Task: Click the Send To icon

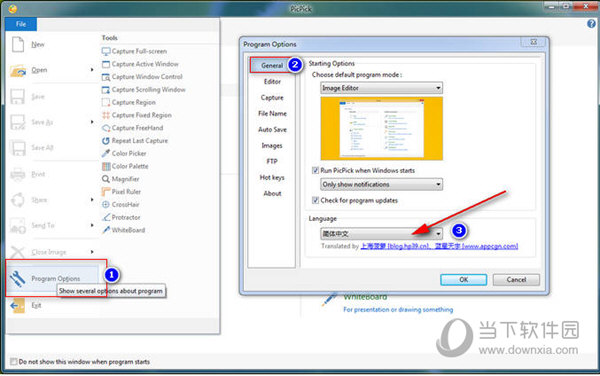Action: pos(18,226)
